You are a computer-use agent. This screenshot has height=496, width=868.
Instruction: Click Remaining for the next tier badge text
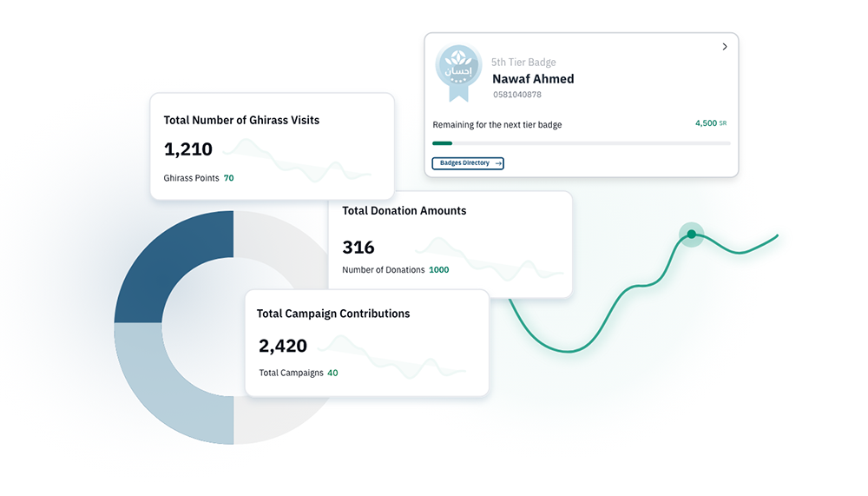coord(497,125)
